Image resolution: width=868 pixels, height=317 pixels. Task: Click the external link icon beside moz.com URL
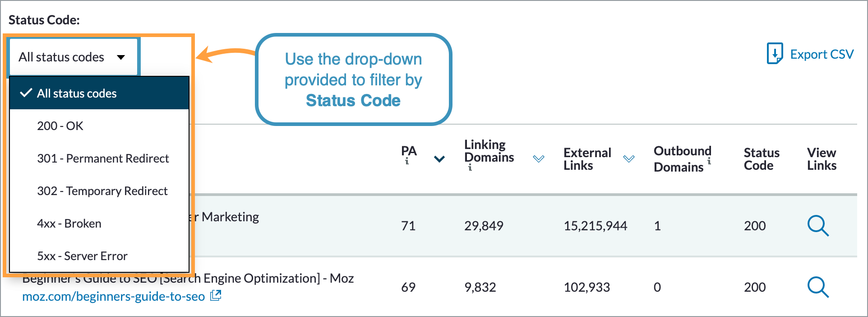[216, 294]
